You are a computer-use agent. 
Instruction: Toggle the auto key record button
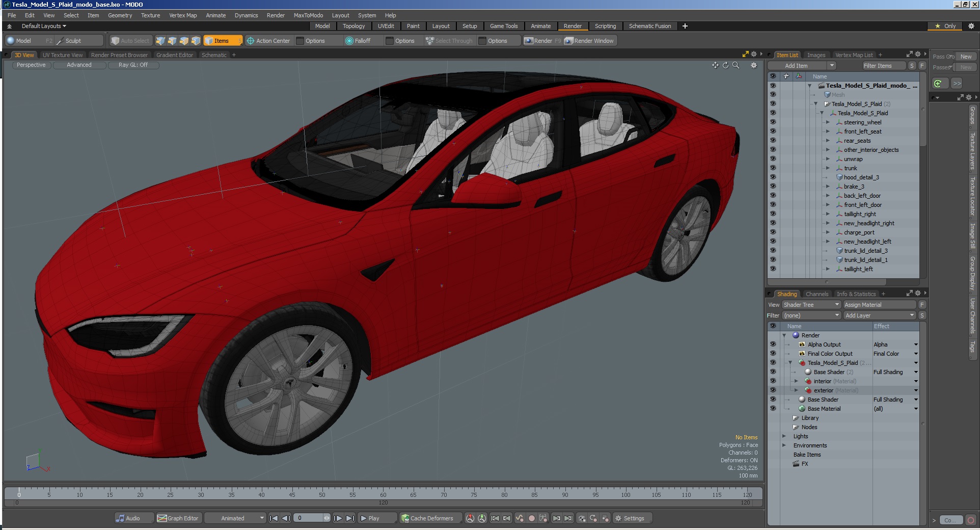coord(532,518)
